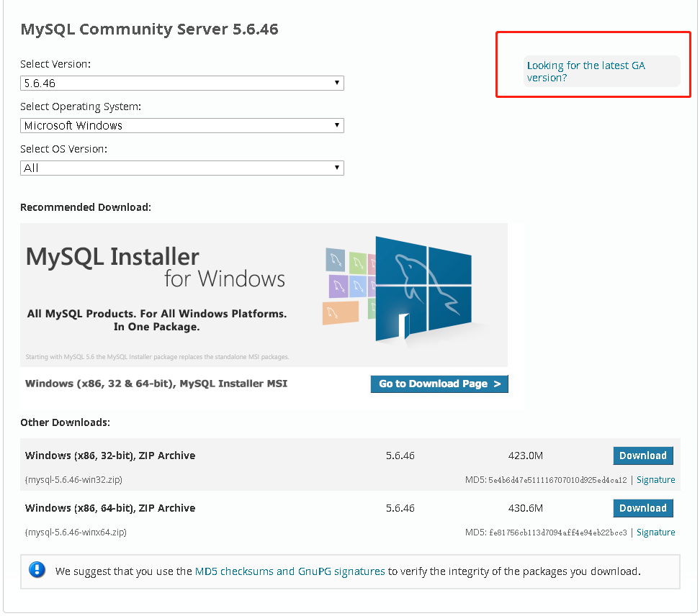
Task: Download the Windows 32-bit ZIP Archive
Action: click(x=642, y=456)
